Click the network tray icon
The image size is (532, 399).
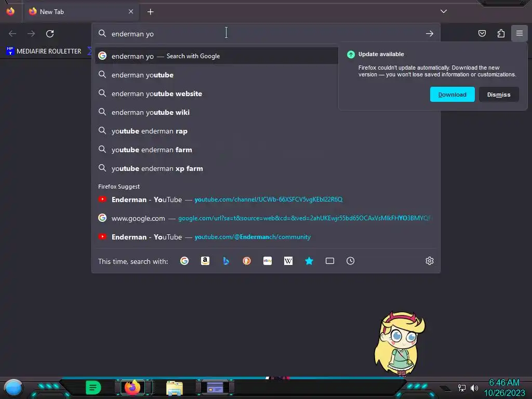(461, 388)
